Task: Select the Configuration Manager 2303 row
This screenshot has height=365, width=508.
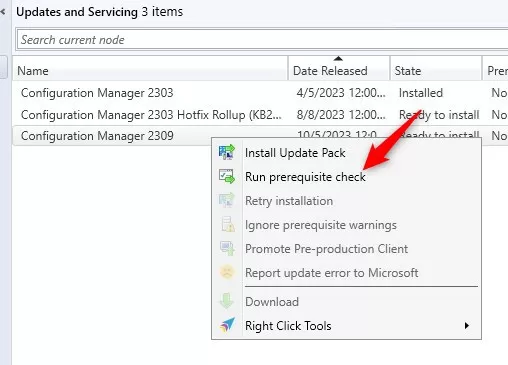Action: tap(260, 93)
